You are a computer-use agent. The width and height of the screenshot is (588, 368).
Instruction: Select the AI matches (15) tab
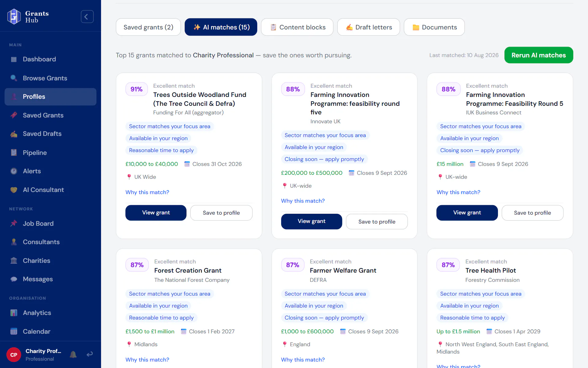pyautogui.click(x=221, y=27)
